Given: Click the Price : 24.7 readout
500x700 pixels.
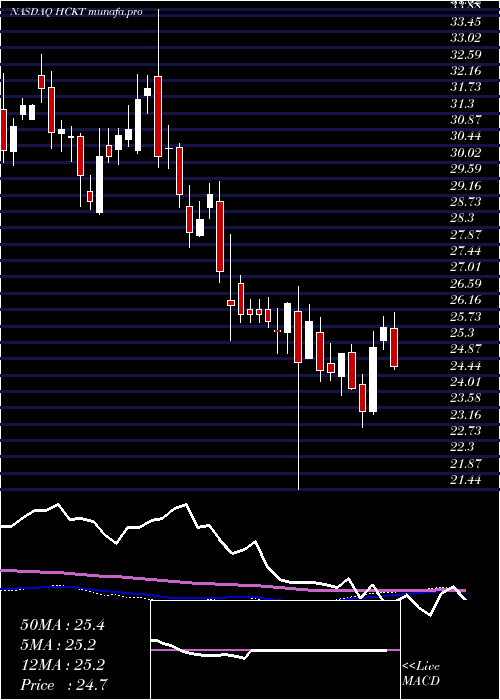Looking at the screenshot, I should (63, 685).
